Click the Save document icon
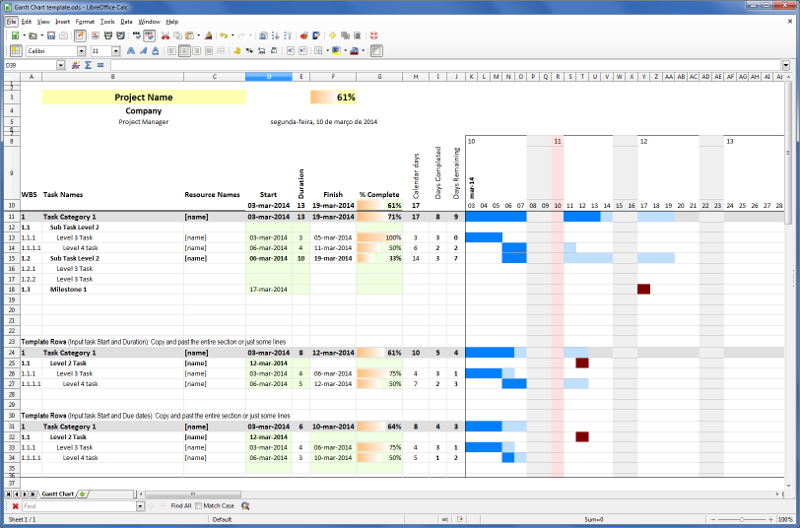Viewport: 800px width, 528px height. coord(49,35)
